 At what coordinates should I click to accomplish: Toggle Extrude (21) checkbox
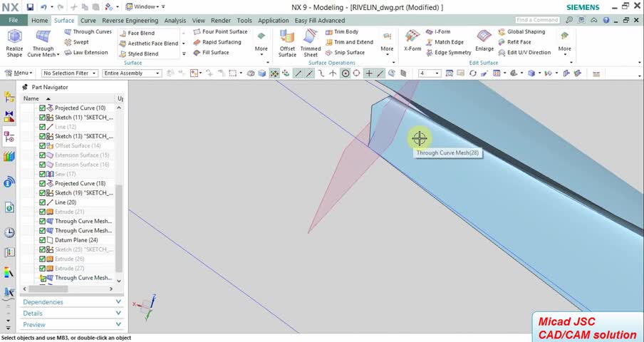[42, 212]
